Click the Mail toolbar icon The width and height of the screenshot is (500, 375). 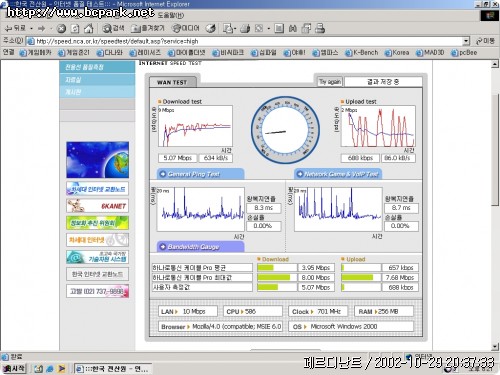click(229, 29)
